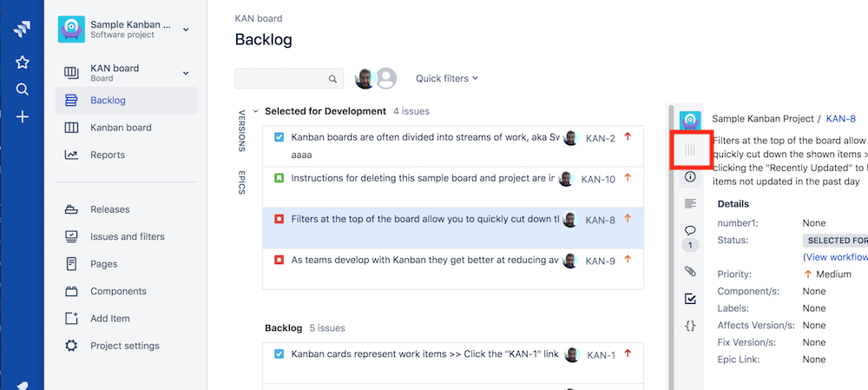868x390 pixels.
Task: Open attachments via the paperclip icon
Action: [x=690, y=272]
